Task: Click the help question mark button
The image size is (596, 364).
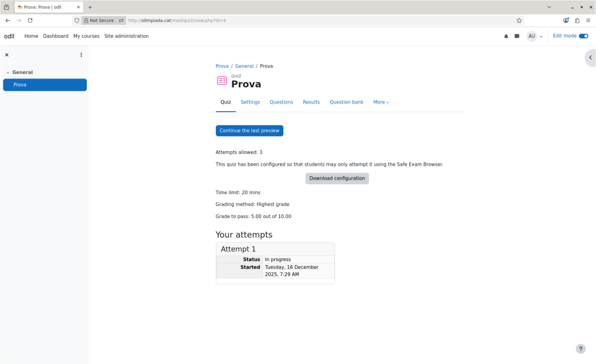Action: point(580,349)
